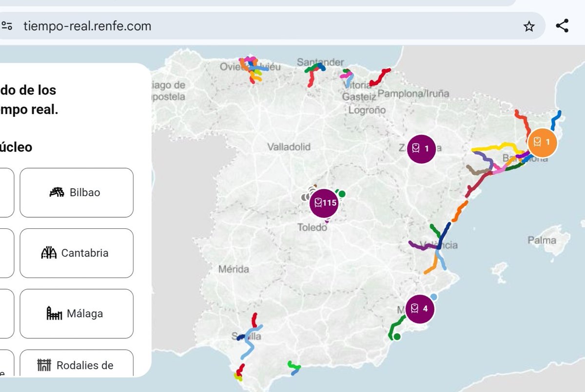Click the Santander map label
Screen dimensions: 585x392
coord(320,62)
